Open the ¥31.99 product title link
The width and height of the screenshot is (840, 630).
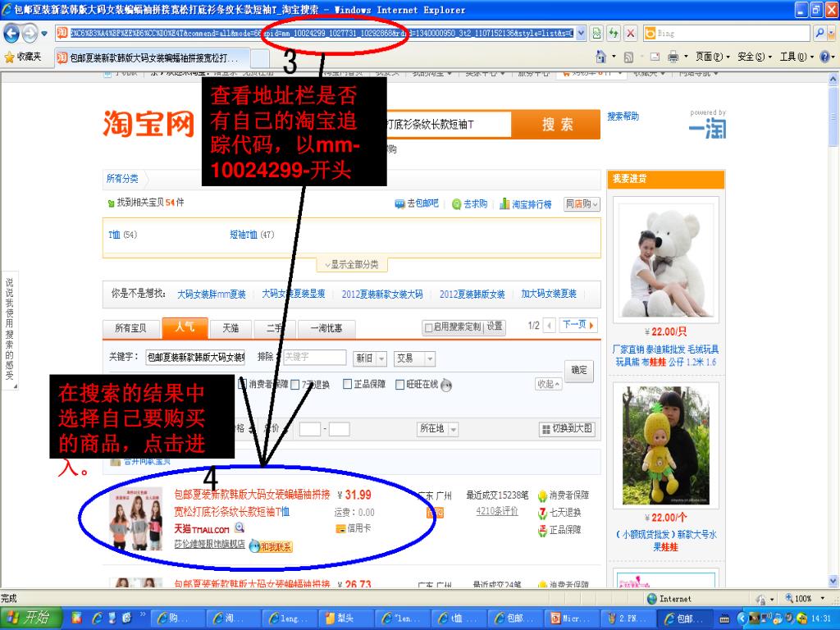252,503
